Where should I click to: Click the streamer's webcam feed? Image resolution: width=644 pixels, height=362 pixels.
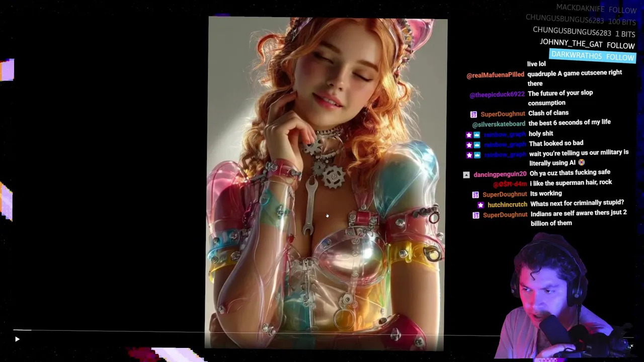click(553, 297)
